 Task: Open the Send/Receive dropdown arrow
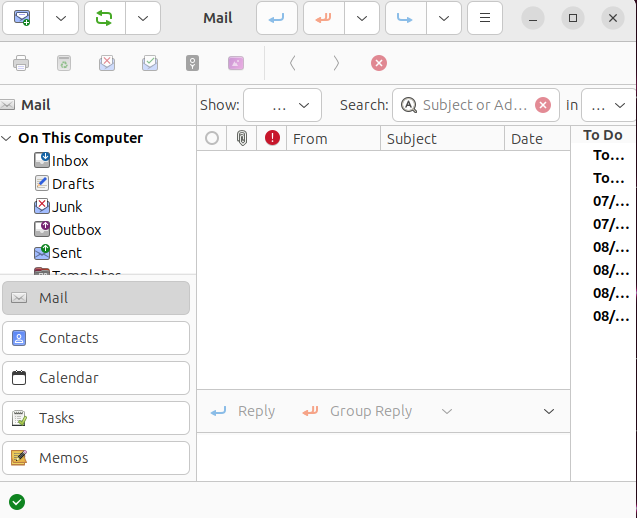pyautogui.click(x=143, y=18)
